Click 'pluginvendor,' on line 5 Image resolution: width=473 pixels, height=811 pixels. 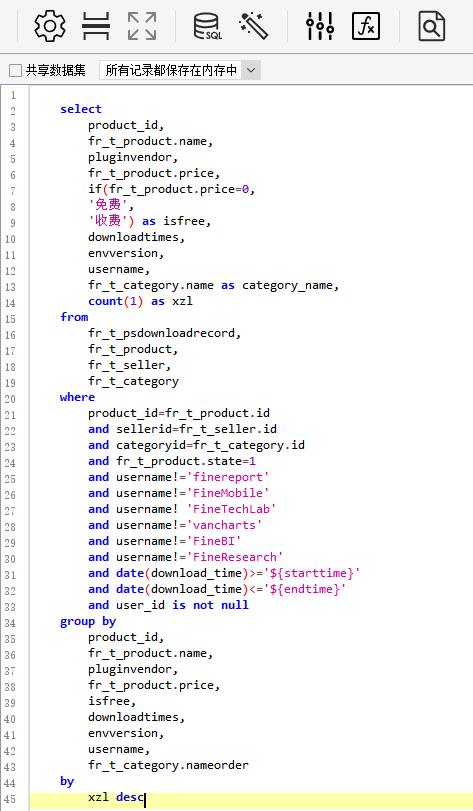[133, 157]
